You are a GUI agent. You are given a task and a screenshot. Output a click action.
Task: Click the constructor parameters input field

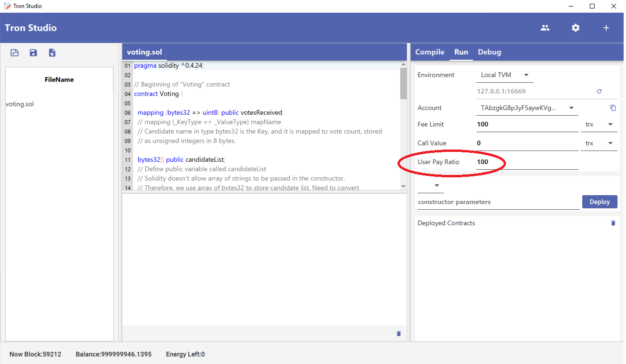(499, 202)
